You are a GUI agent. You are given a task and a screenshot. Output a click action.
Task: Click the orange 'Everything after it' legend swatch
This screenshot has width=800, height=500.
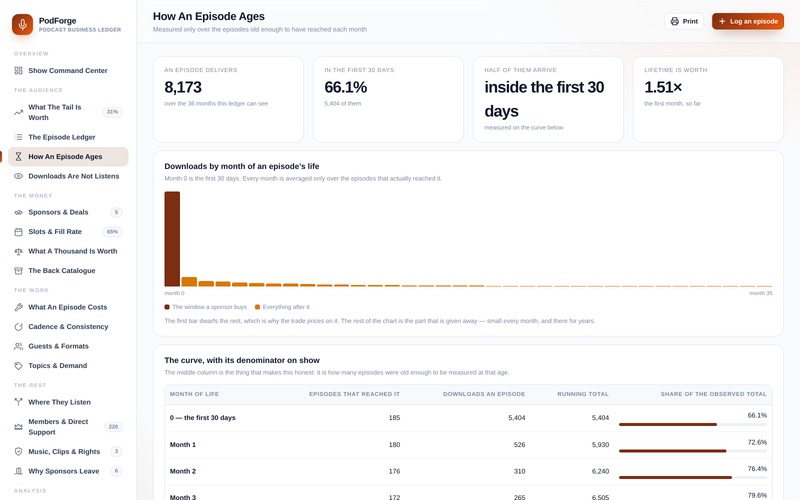pyautogui.click(x=257, y=307)
